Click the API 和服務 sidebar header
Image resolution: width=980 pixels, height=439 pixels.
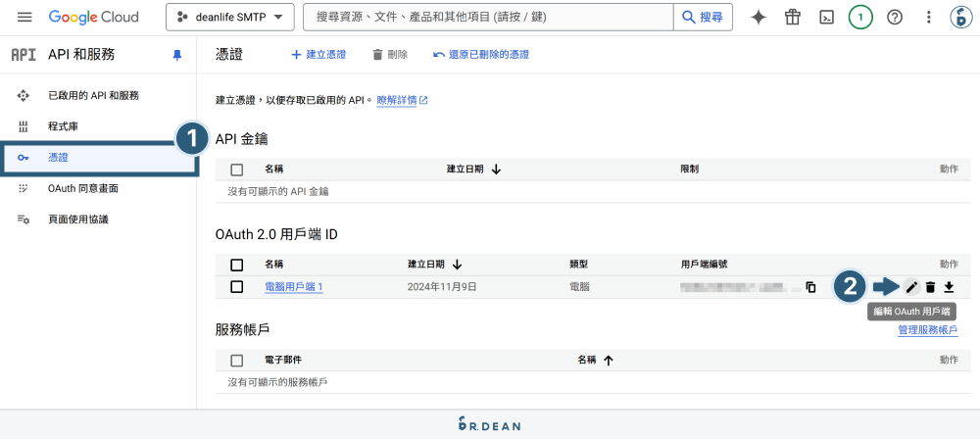click(81, 55)
